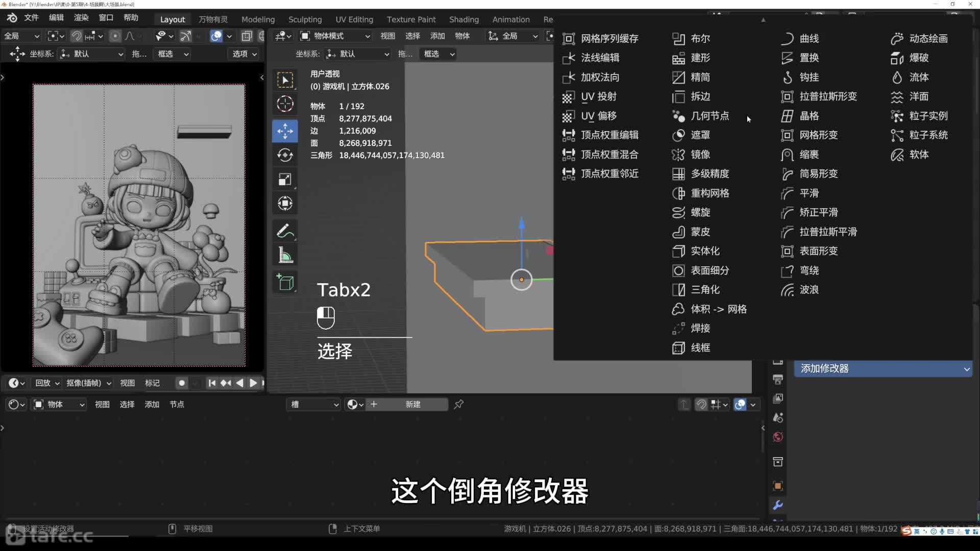Pin the node editor material

click(x=459, y=405)
